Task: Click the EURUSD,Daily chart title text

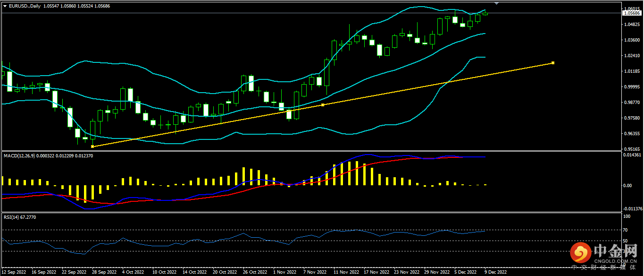Action: [x=25, y=6]
